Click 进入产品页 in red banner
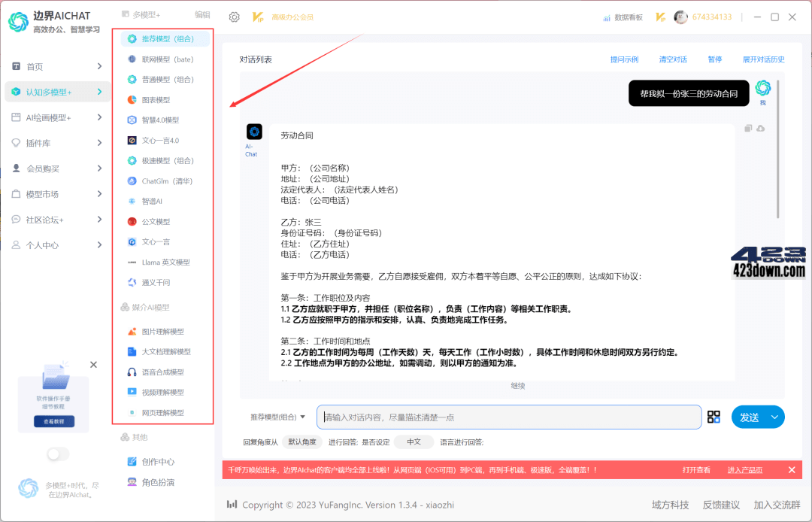Viewport: 812px width, 522px height. [x=744, y=470]
